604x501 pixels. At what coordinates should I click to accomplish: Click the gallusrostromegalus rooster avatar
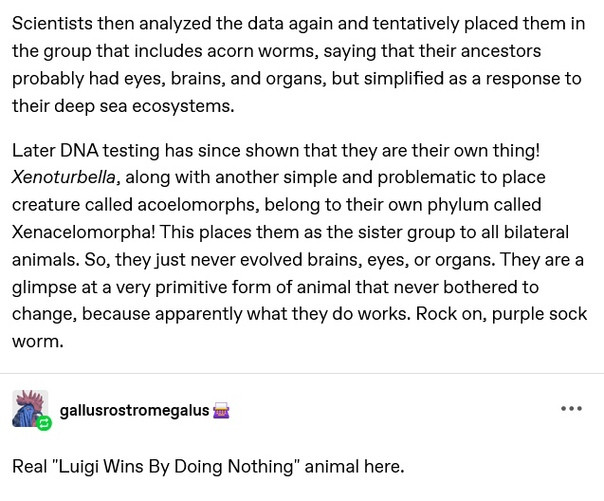click(x=30, y=408)
